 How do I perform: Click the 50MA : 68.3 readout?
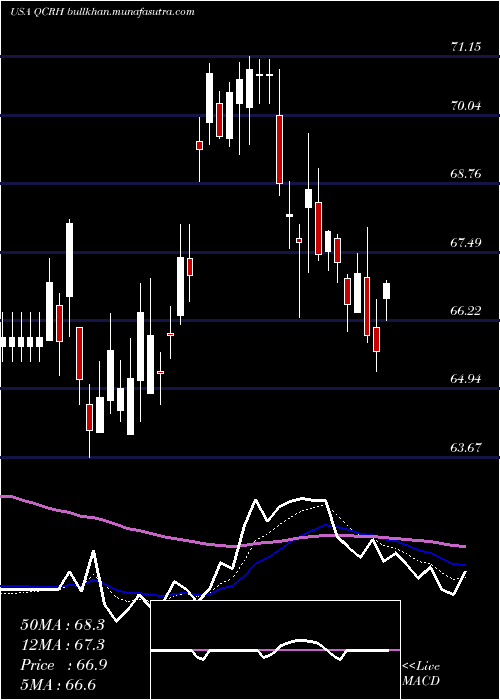(62, 625)
